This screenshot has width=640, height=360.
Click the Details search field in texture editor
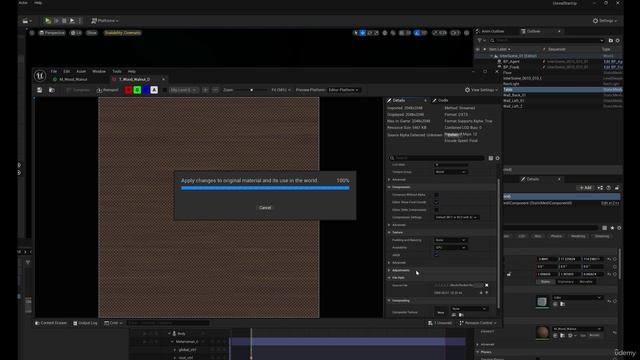click(437, 158)
